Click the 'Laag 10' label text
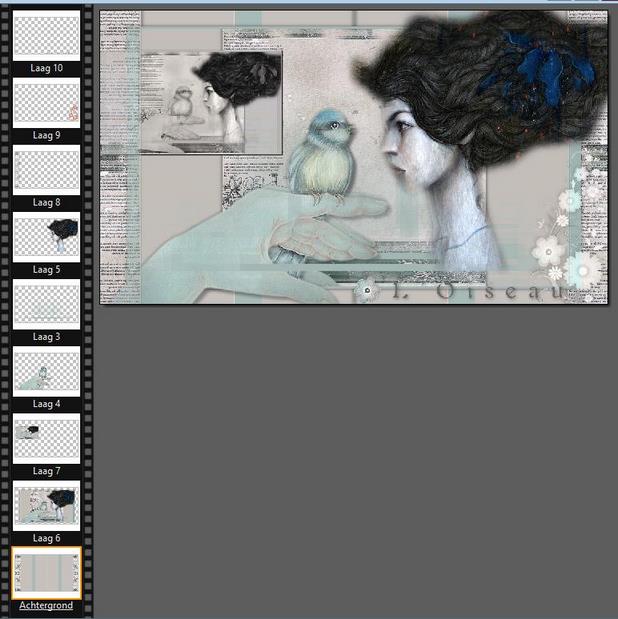618x619 pixels. tap(46, 68)
